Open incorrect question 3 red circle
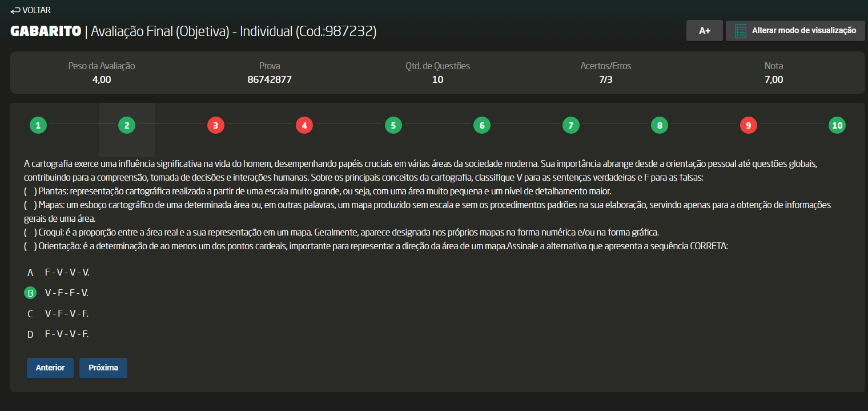868x411 pixels. click(215, 125)
